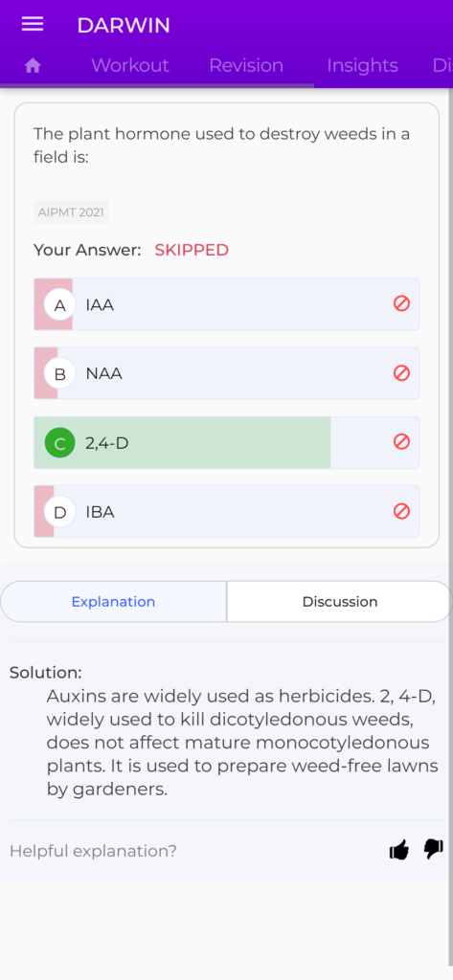Image resolution: width=453 pixels, height=980 pixels.
Task: Select the green option C circle
Action: (x=60, y=443)
